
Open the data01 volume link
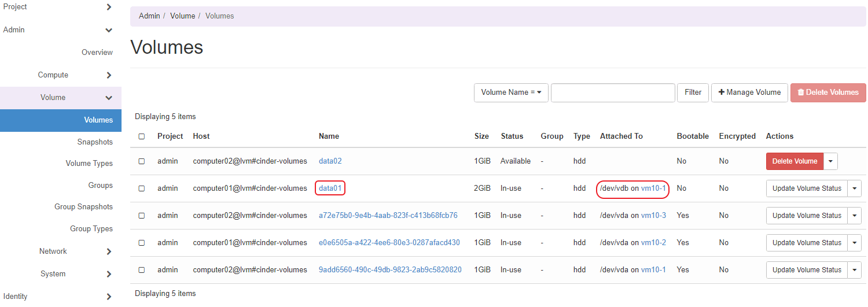pyautogui.click(x=330, y=188)
